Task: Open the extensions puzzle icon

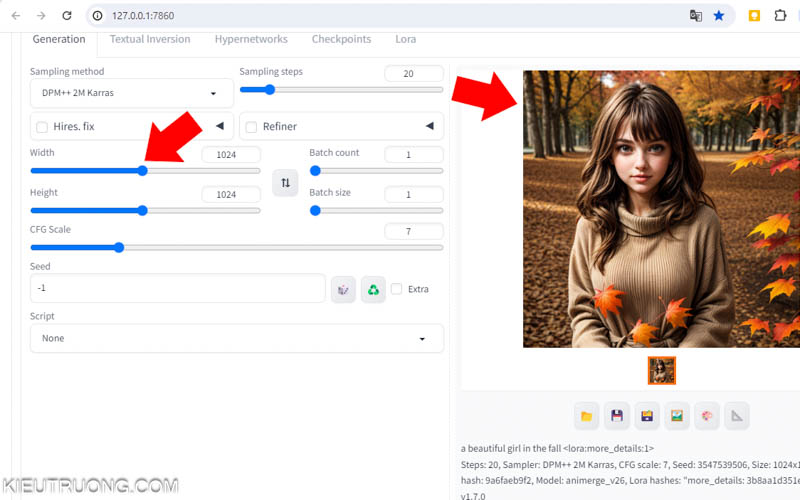Action: coord(780,16)
